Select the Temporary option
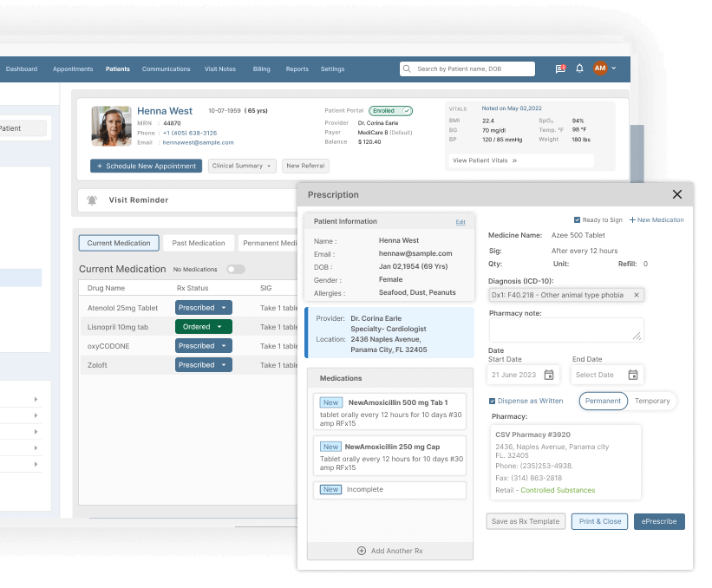Screen dimensions: 712x588 652,401
